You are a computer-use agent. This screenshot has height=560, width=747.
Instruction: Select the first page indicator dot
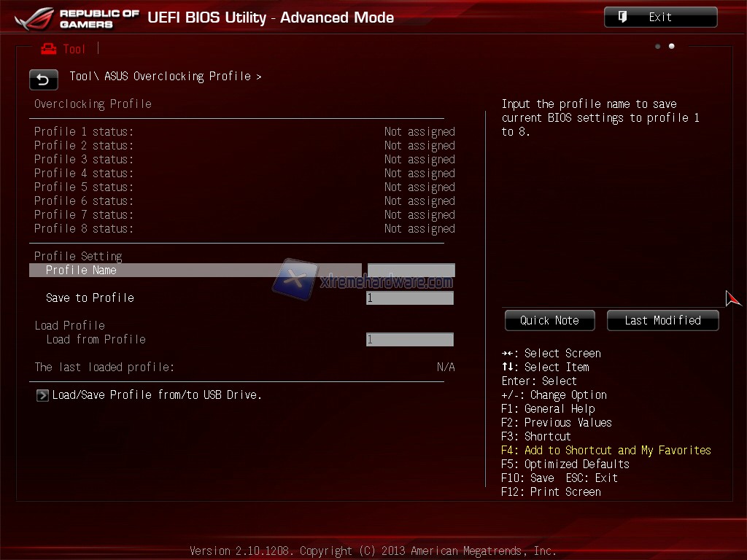pyautogui.click(x=657, y=47)
